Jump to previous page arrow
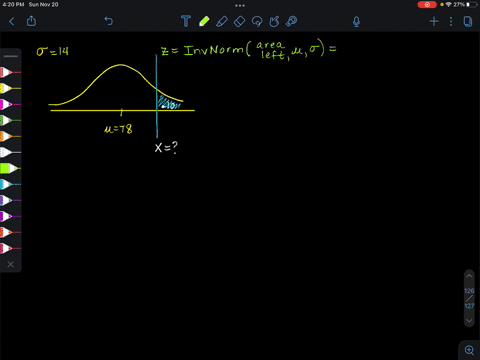The width and height of the screenshot is (480, 360). click(469, 276)
